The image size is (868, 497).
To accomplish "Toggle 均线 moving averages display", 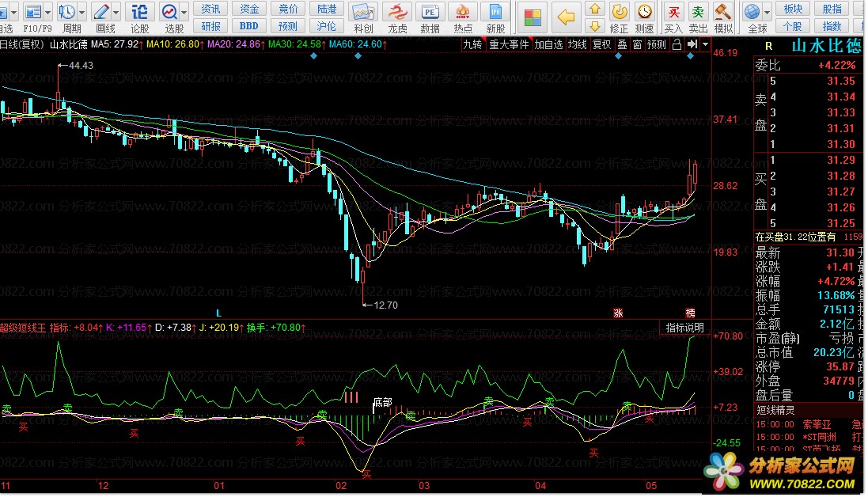I will click(x=578, y=44).
